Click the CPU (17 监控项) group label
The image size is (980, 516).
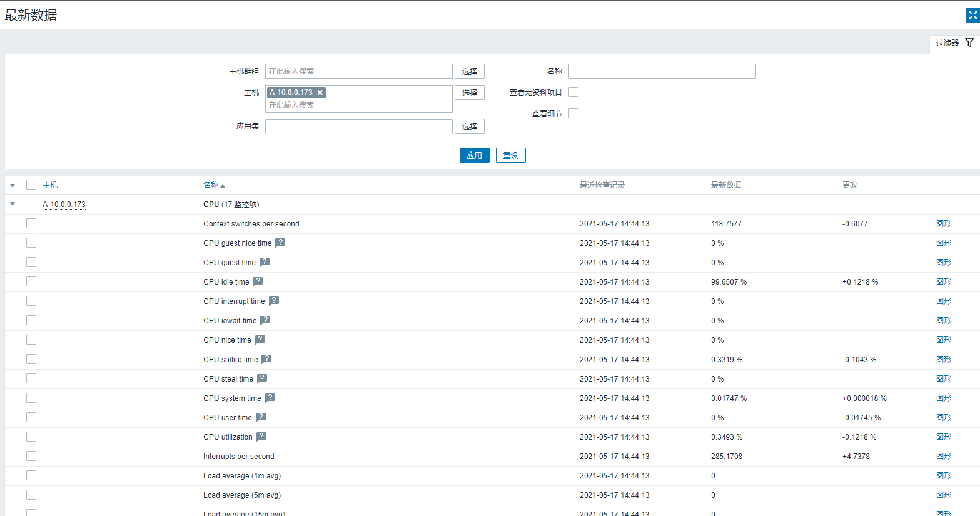231,205
